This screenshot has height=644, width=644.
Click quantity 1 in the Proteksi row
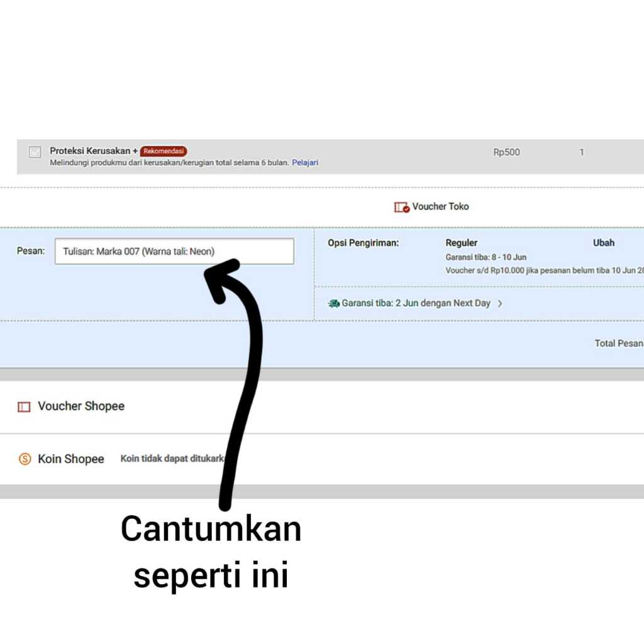pyautogui.click(x=582, y=152)
